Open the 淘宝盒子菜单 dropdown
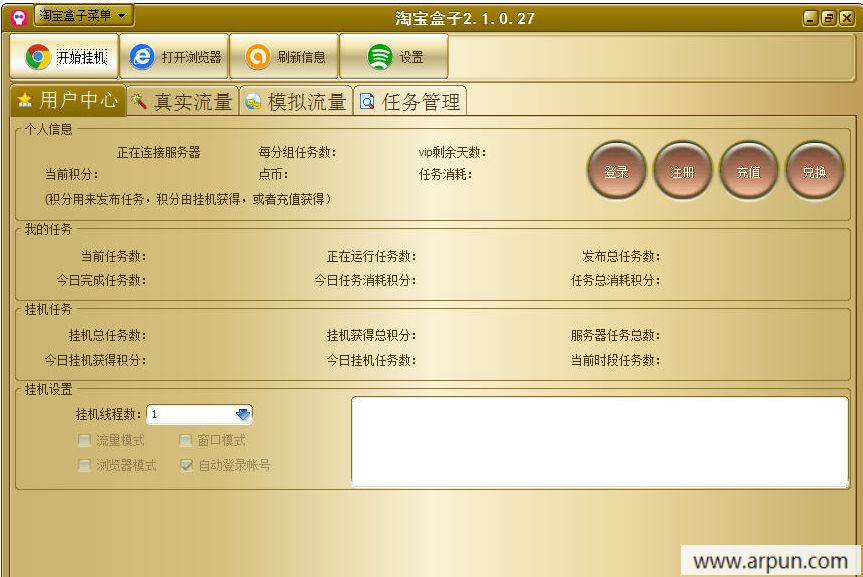This screenshot has height=577, width=863. pyautogui.click(x=82, y=16)
